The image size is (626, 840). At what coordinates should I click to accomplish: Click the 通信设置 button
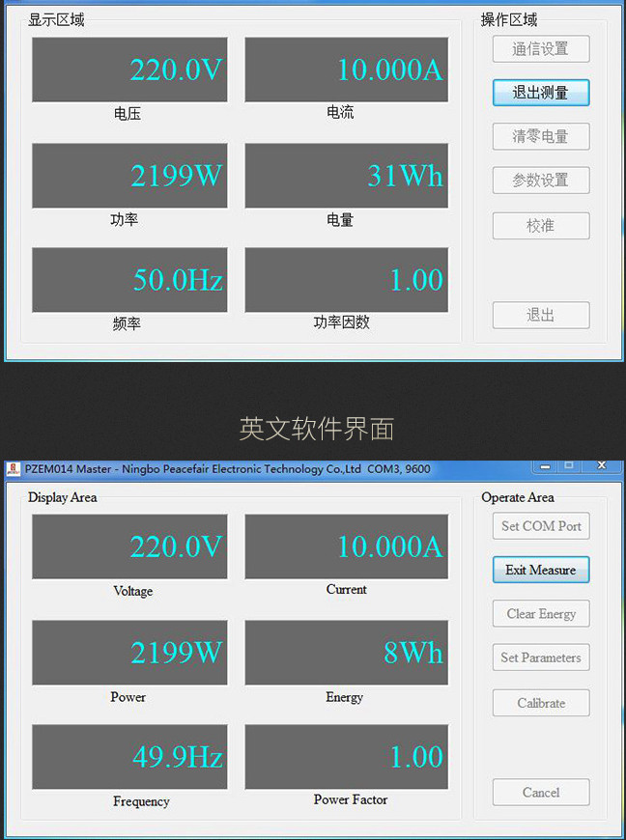tap(540, 49)
